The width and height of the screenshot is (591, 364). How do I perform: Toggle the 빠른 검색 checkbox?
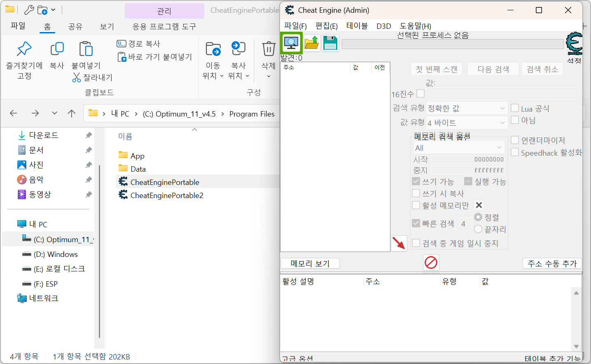416,223
